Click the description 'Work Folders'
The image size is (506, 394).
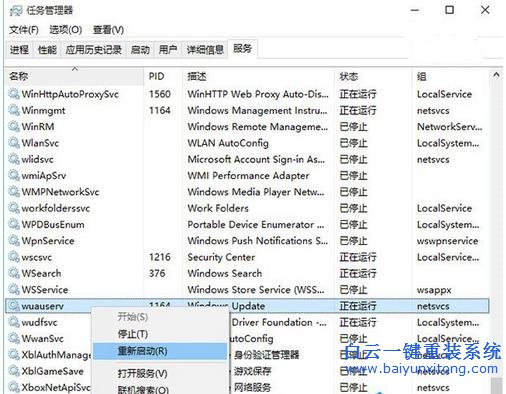(218, 208)
